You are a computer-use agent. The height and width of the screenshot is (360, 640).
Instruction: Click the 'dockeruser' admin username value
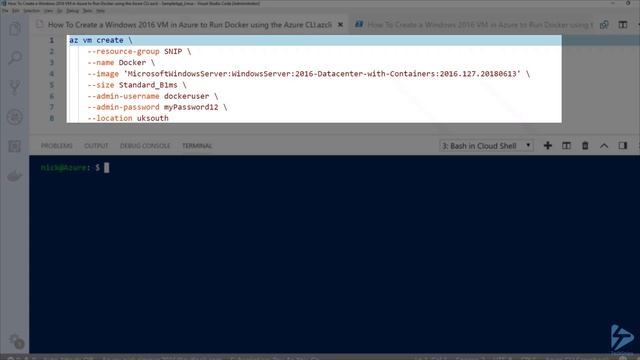pyautogui.click(x=187, y=96)
